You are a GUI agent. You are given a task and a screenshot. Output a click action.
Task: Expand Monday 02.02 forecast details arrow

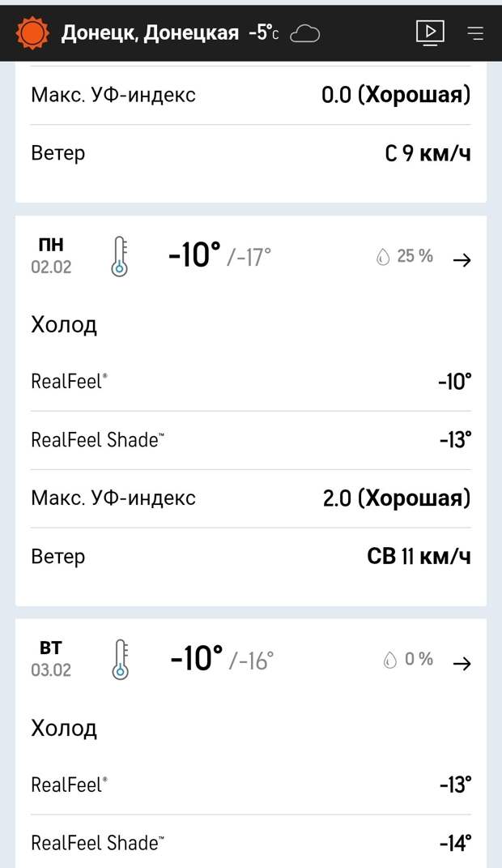[462, 259]
